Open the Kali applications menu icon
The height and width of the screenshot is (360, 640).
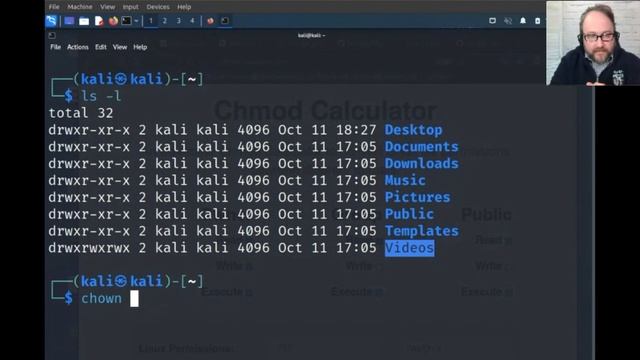coord(51,21)
